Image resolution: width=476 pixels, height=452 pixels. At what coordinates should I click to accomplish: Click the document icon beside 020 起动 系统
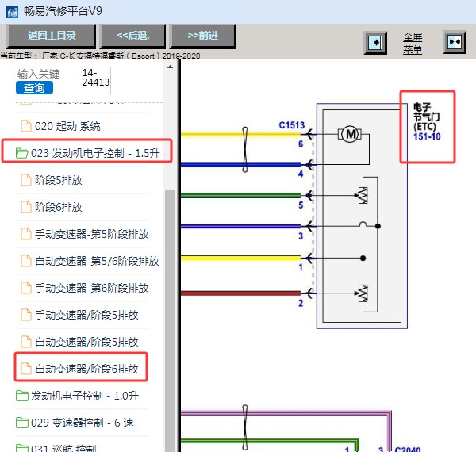26,126
